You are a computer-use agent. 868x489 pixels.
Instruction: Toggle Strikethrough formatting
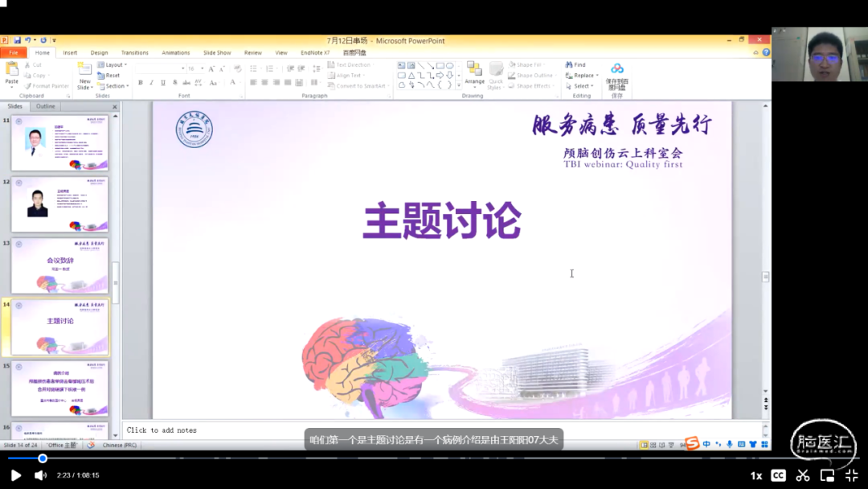[x=186, y=83]
